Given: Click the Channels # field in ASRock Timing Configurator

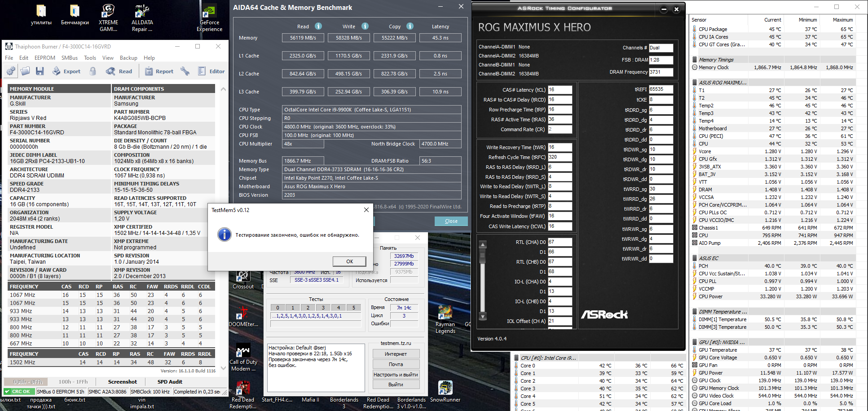Looking at the screenshot, I should point(661,48).
